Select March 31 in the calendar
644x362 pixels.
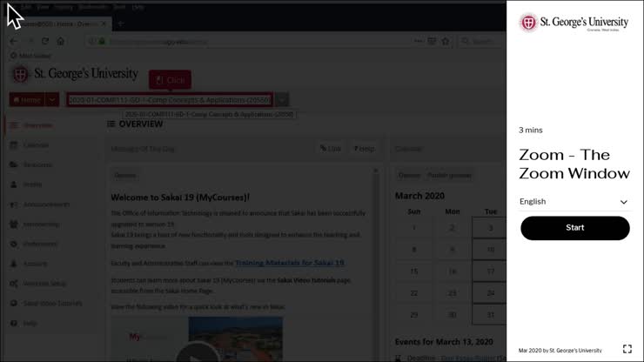[491, 315]
